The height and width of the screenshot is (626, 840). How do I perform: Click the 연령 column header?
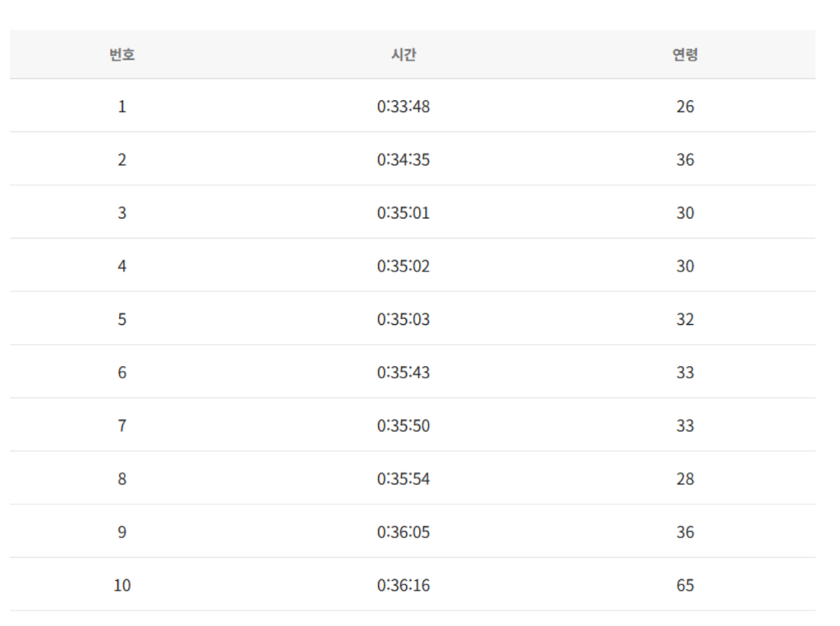tap(685, 55)
